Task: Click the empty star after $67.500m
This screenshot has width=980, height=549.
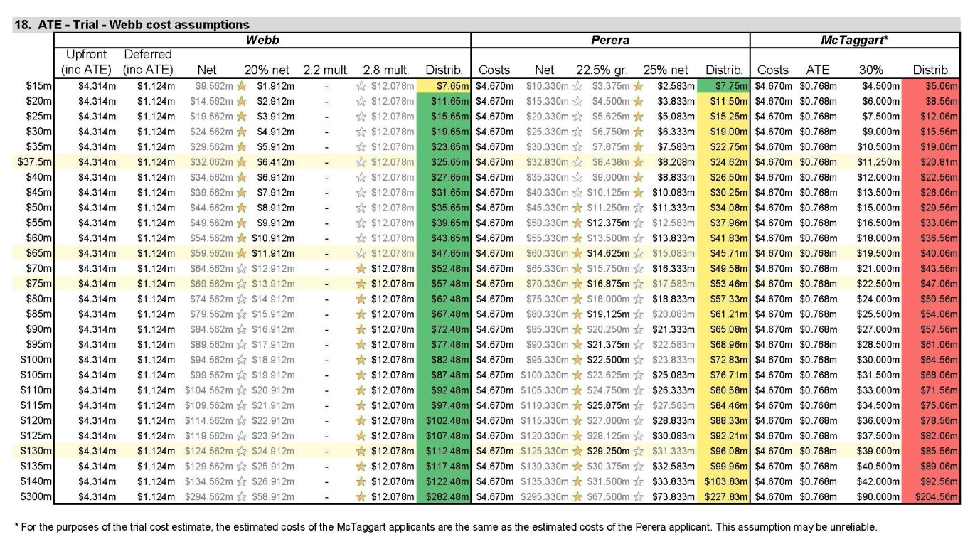Action: pos(637,496)
